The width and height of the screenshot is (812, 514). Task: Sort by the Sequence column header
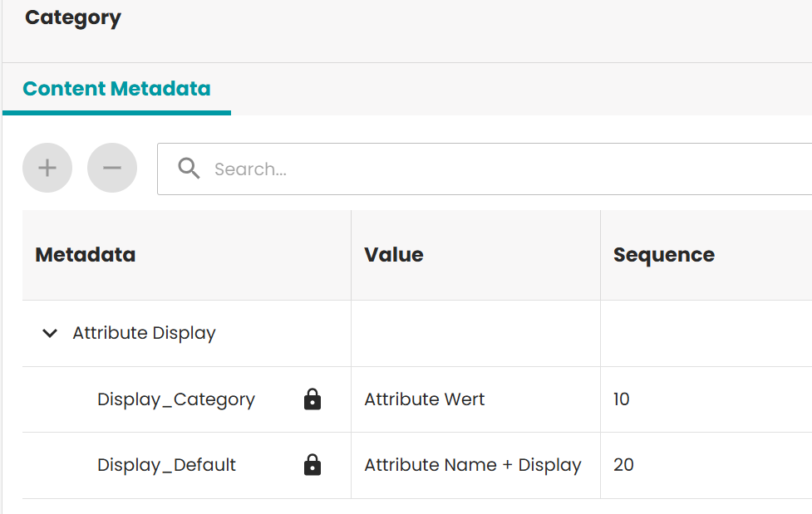point(663,255)
